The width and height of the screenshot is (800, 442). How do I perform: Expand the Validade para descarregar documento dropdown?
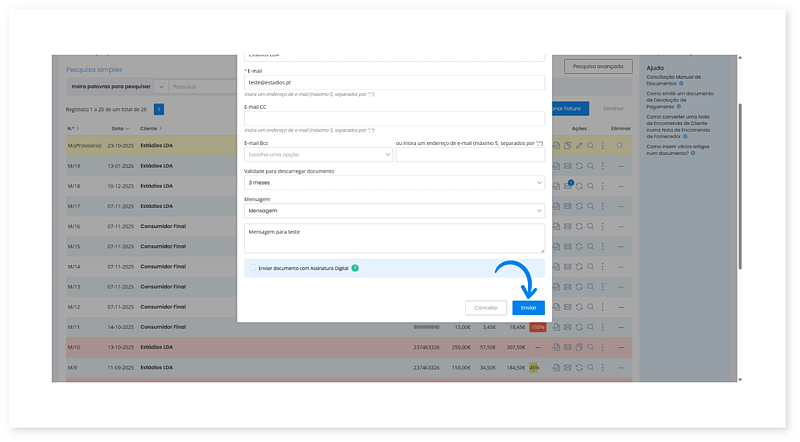394,183
